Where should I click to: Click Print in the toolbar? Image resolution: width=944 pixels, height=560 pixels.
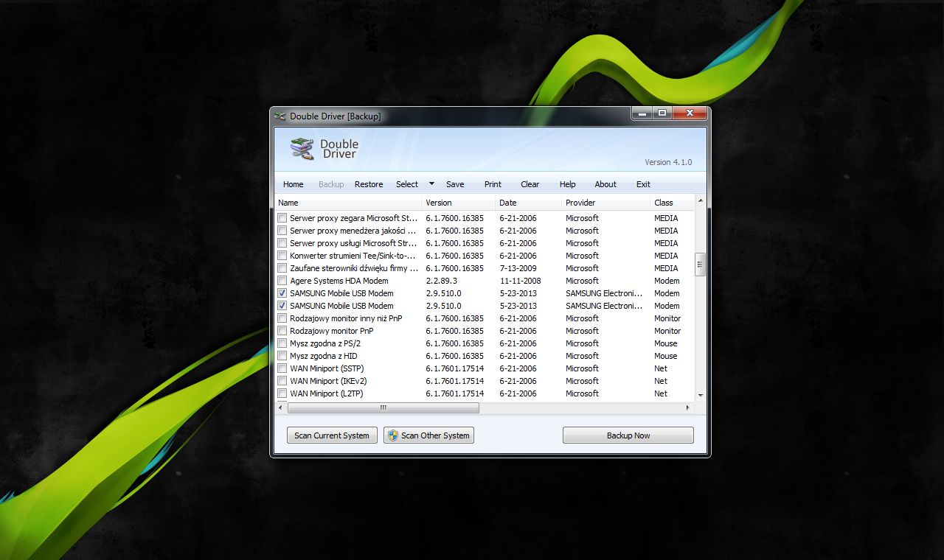click(x=492, y=183)
